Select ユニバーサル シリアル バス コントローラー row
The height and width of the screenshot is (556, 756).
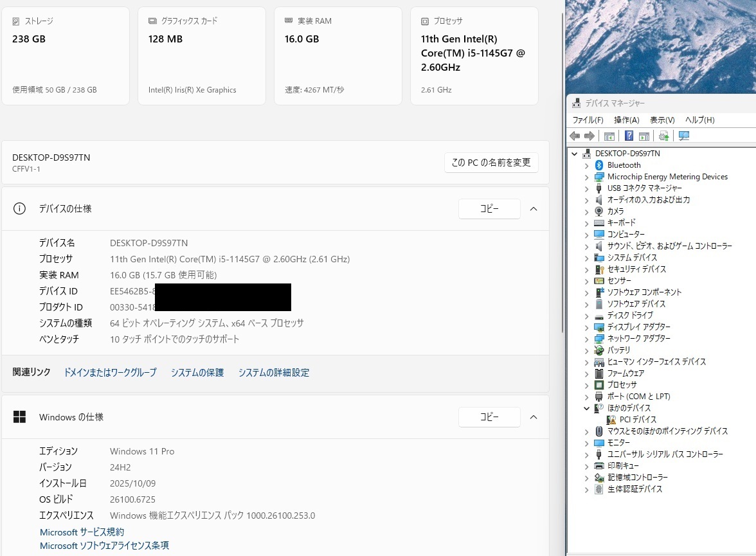tap(665, 454)
